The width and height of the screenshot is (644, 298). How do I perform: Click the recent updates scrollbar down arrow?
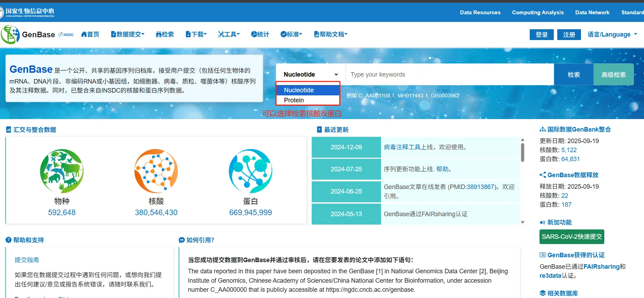point(522,222)
